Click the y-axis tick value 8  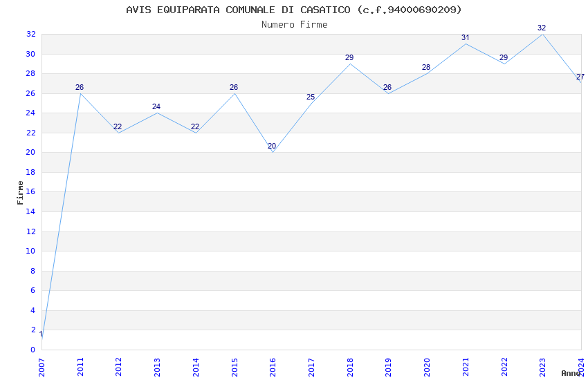point(33,271)
